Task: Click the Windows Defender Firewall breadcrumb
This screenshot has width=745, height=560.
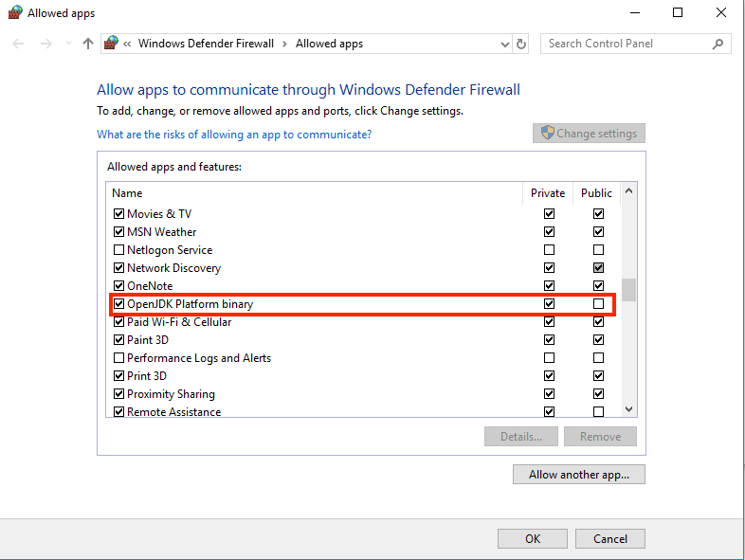Action: (x=206, y=44)
